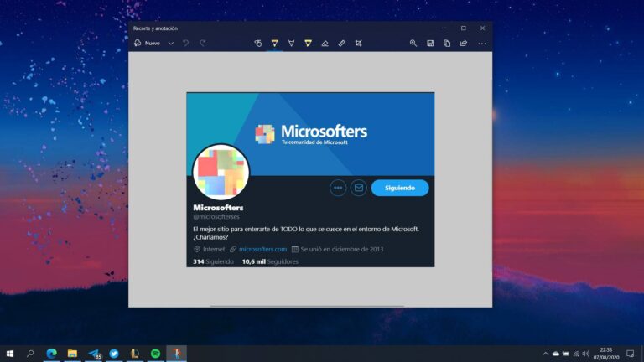Open Twitter app from taskbar
Screen dimensions: 644x362
[114, 354]
